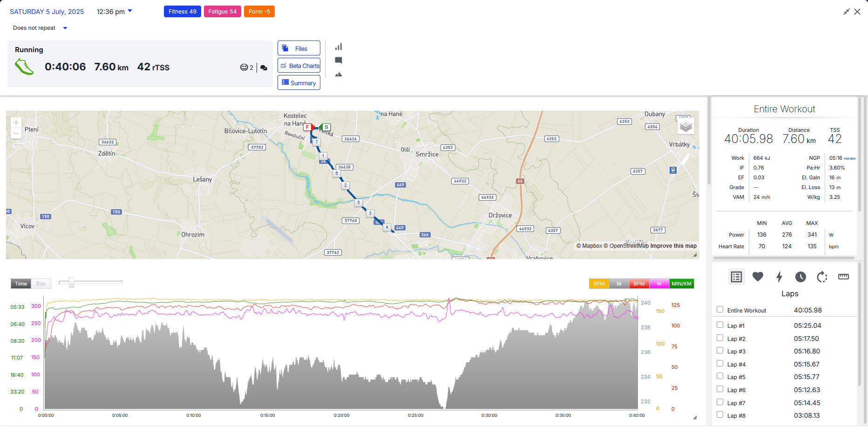Click the date Saturday 5 July, 2025
Image resolution: width=868 pixels, height=428 pixels.
47,12
